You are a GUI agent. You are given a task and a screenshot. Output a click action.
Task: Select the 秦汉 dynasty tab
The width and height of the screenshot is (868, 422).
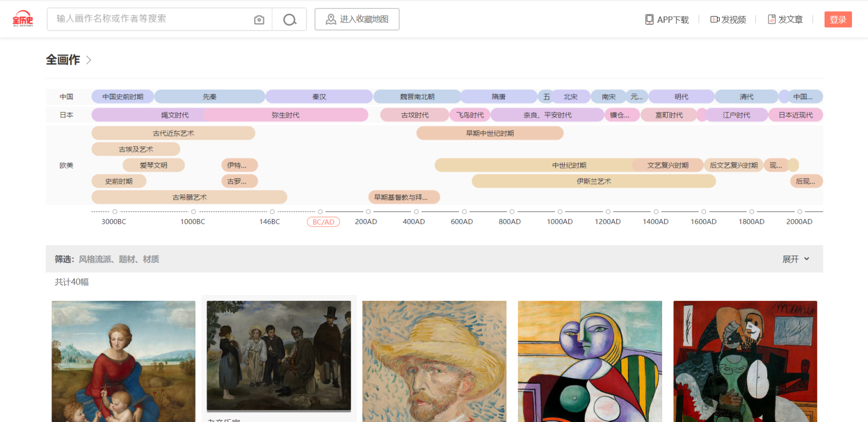pos(319,97)
